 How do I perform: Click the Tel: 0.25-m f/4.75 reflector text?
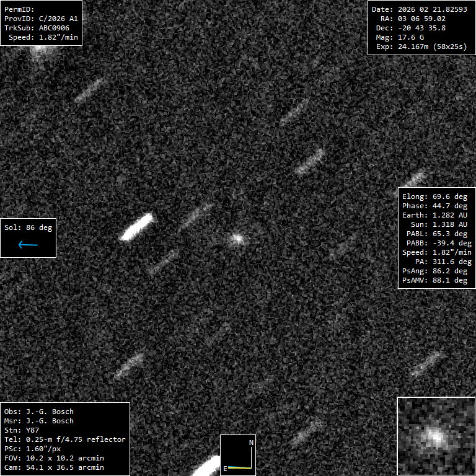pos(65,439)
